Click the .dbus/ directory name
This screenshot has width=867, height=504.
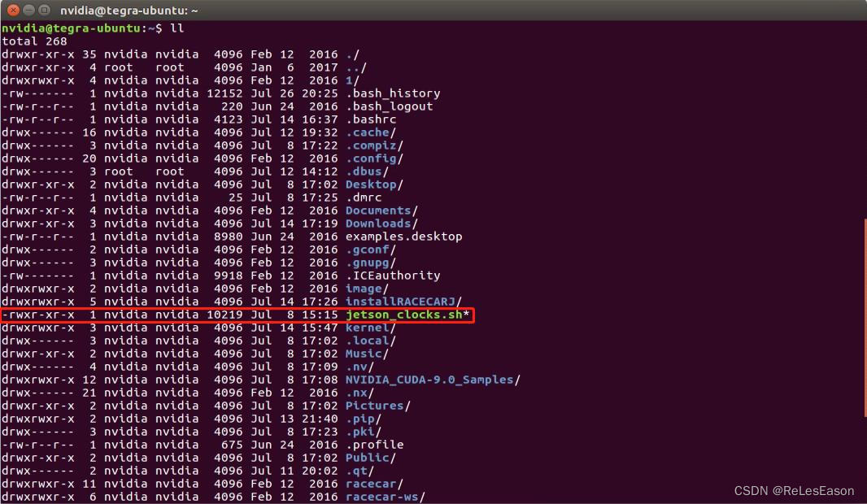click(x=367, y=172)
